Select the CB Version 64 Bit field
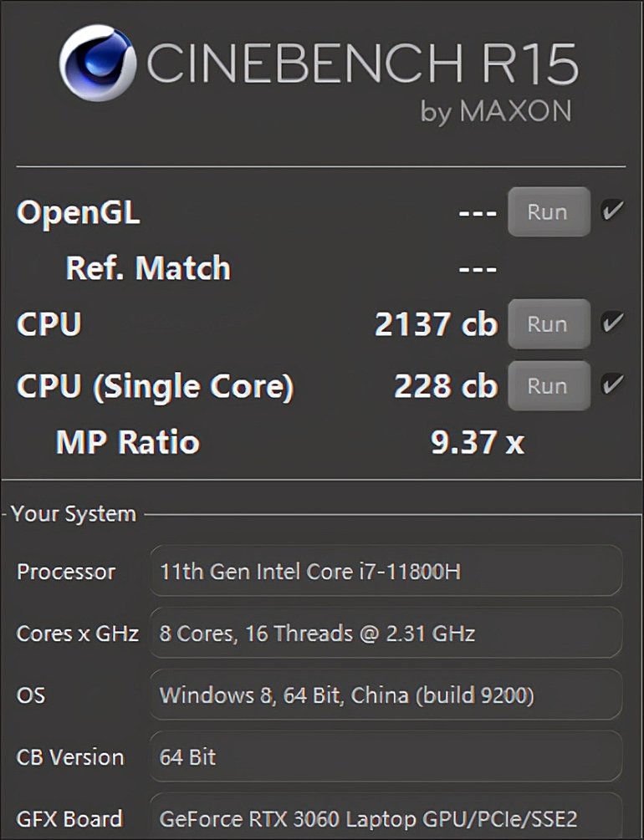The height and width of the screenshot is (840, 644). (386, 756)
